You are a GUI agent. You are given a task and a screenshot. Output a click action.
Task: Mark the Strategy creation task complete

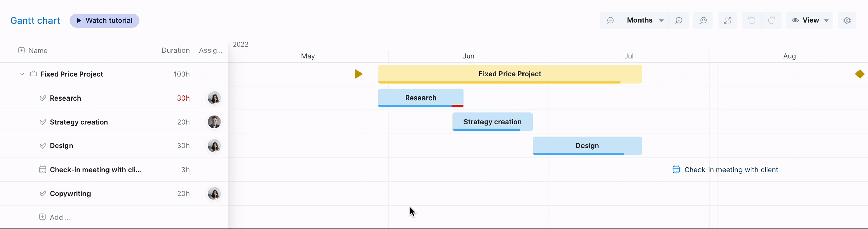43,122
